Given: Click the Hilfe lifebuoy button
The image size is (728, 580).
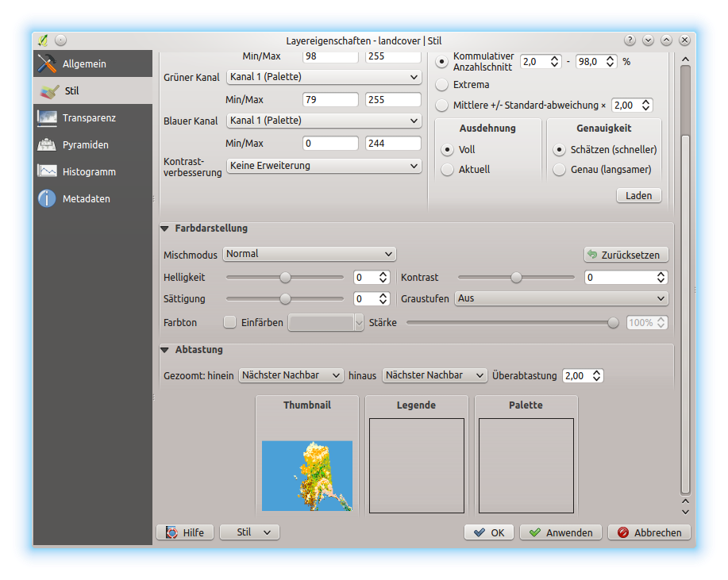Looking at the screenshot, I should tap(185, 532).
